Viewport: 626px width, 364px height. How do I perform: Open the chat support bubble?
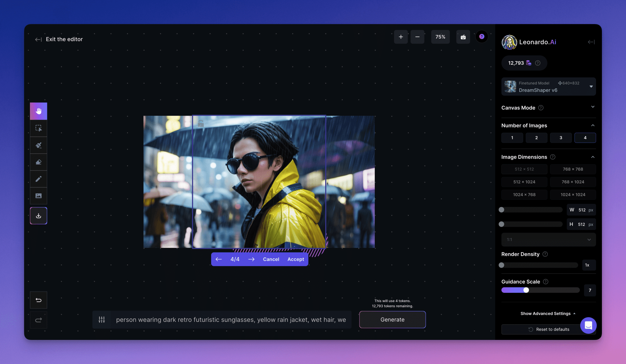point(588,325)
